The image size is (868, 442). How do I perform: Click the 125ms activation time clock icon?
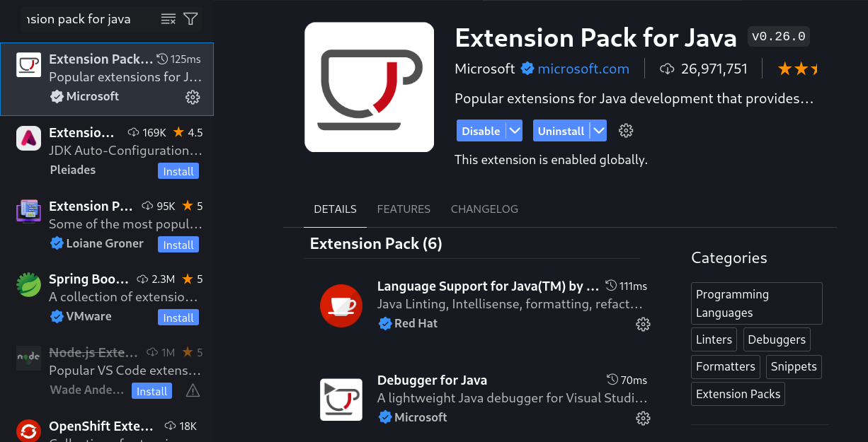click(162, 59)
